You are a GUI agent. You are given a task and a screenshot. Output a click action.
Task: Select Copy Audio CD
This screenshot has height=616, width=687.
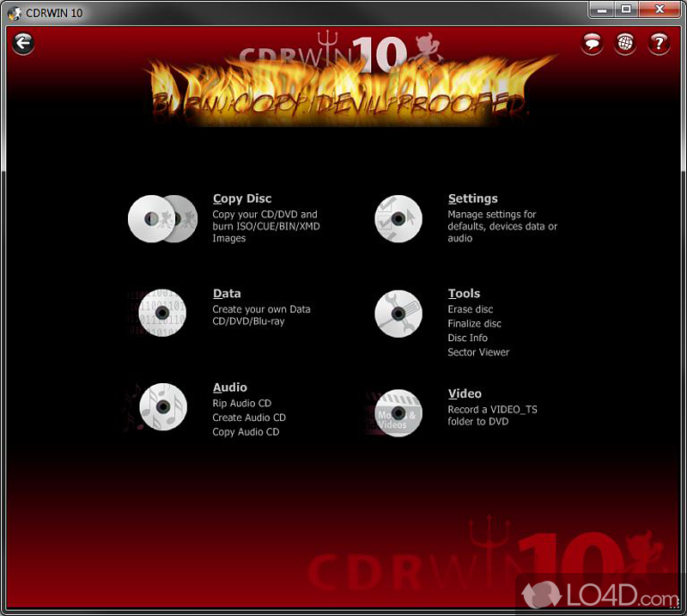click(x=246, y=432)
